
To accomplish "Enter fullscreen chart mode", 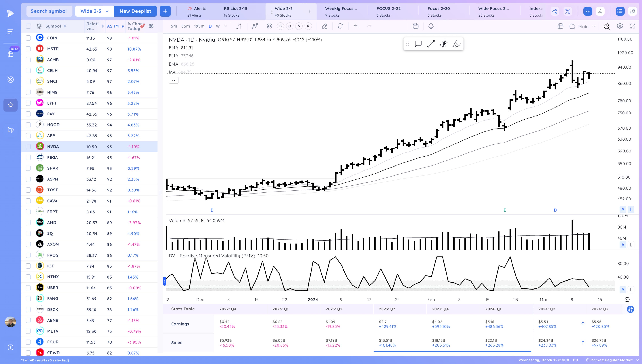I will [633, 26].
